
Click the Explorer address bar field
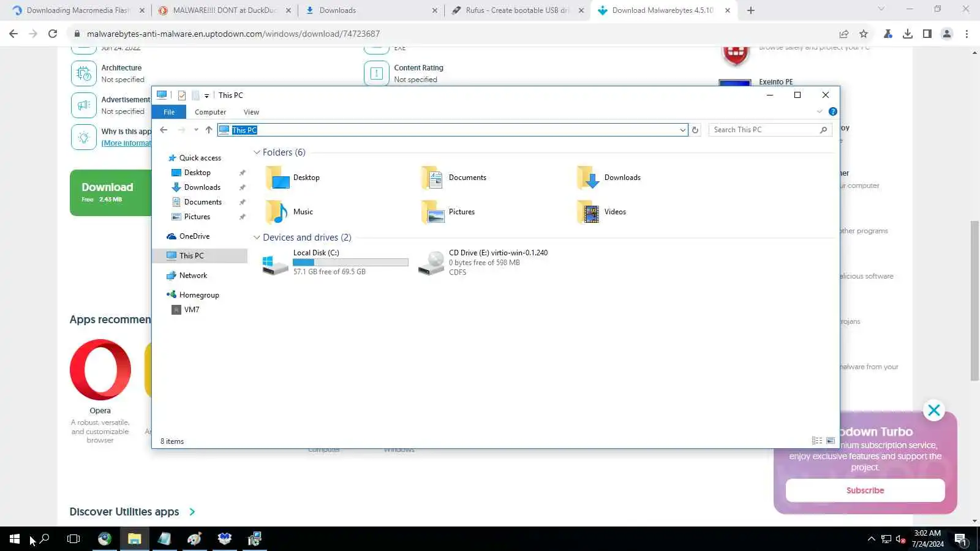(453, 130)
